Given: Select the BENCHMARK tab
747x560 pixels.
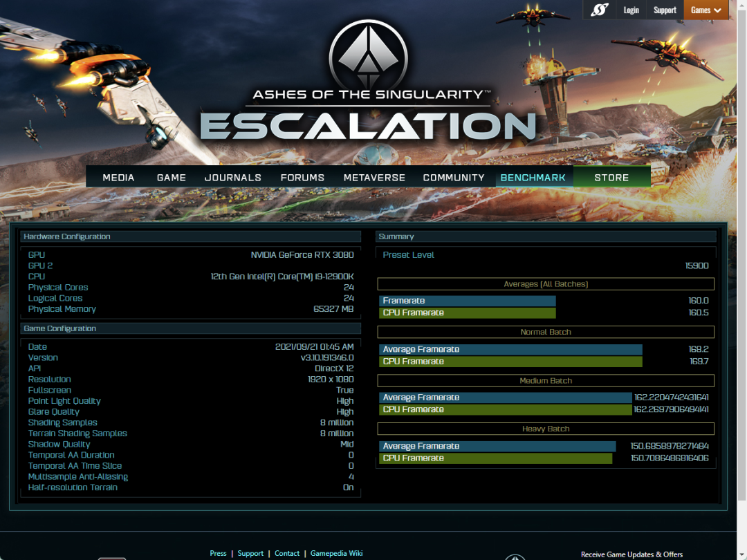Looking at the screenshot, I should tap(533, 178).
